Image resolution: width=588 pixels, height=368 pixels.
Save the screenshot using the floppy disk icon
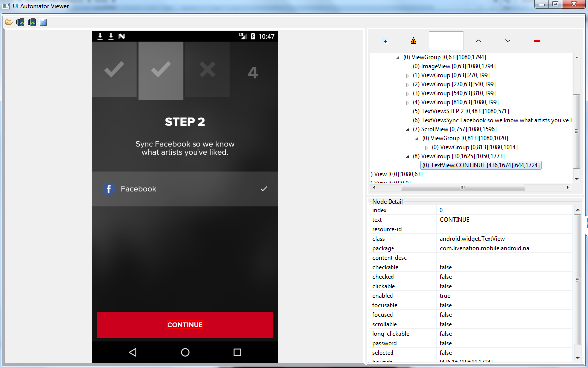[43, 22]
